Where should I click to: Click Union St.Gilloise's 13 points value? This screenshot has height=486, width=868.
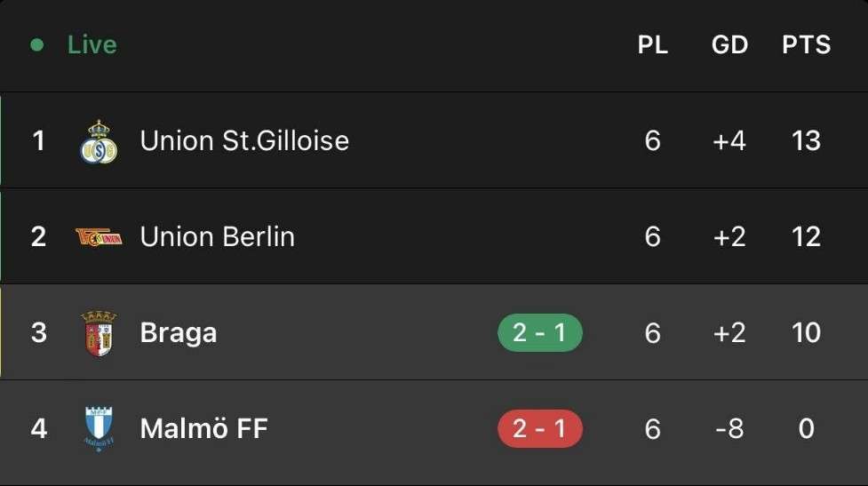click(806, 141)
